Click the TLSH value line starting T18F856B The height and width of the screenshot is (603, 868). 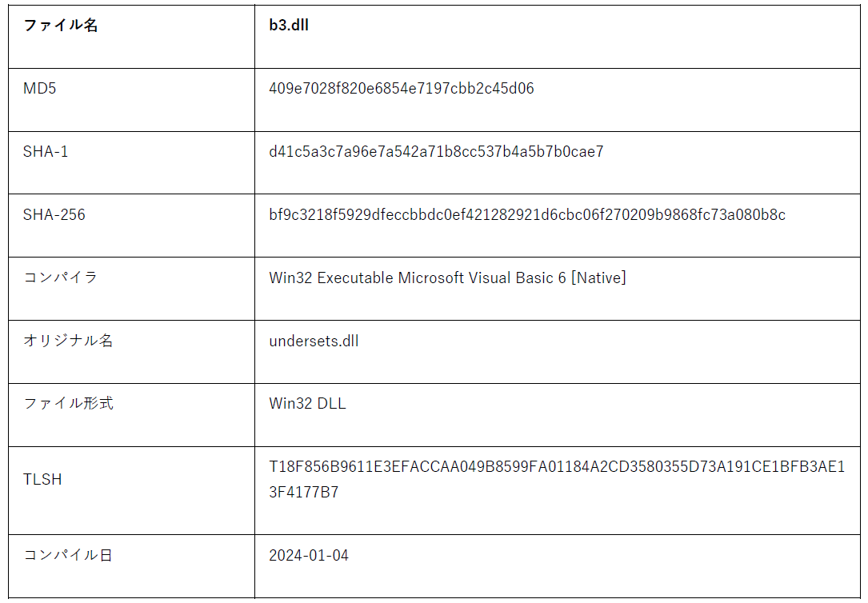[557, 468]
